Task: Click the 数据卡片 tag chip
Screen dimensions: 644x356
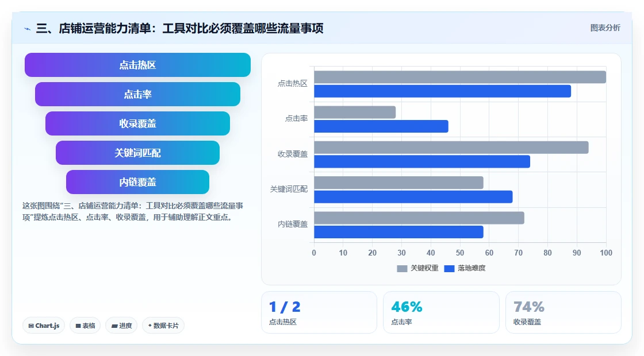Action: (163, 326)
